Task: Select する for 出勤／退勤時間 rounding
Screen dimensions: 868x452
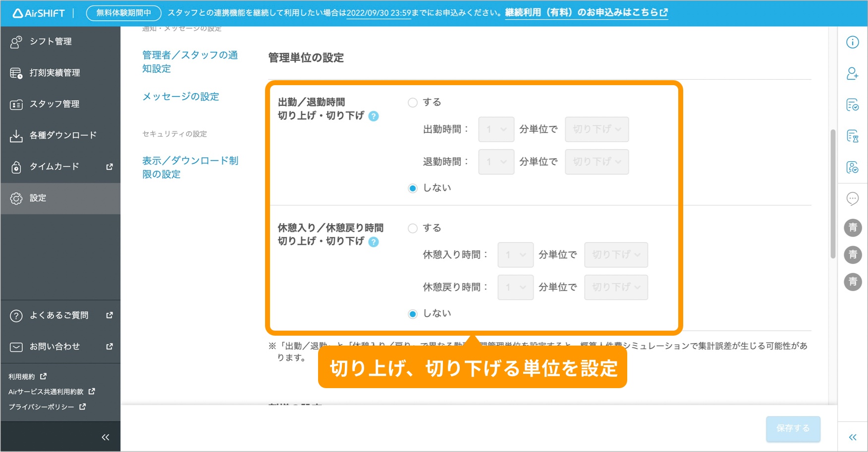Action: [x=413, y=102]
